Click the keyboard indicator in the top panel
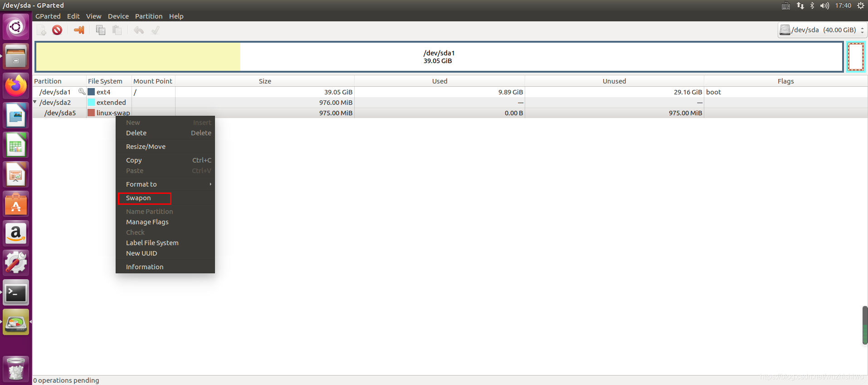This screenshot has height=385, width=868. pyautogui.click(x=786, y=5)
